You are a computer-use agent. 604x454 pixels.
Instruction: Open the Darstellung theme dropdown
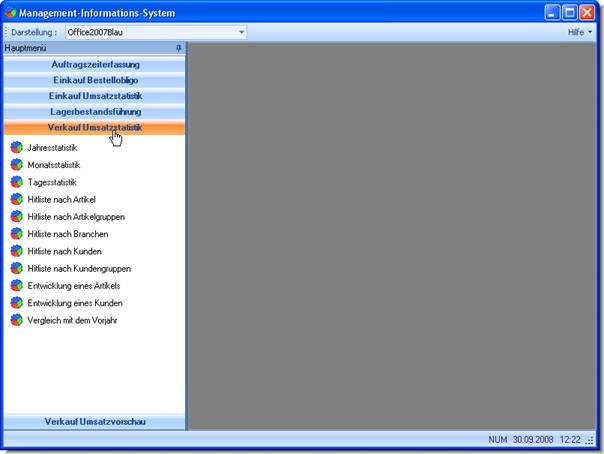coord(241,32)
